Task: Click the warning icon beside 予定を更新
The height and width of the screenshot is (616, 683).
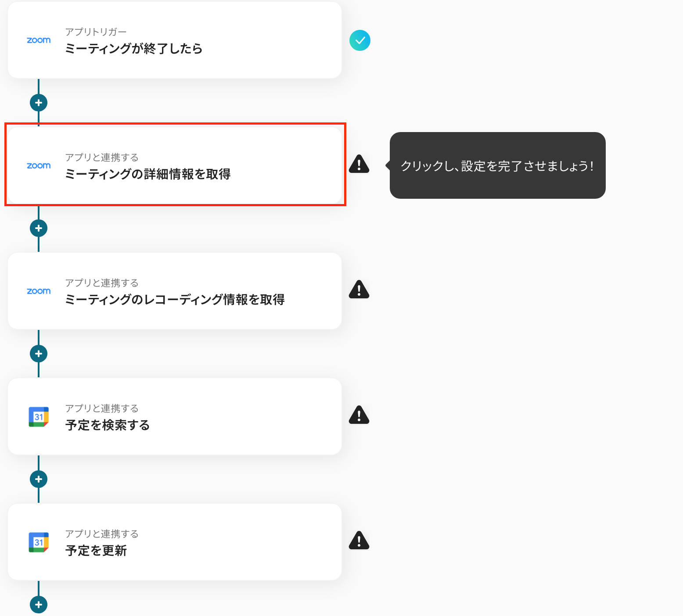Action: (359, 541)
